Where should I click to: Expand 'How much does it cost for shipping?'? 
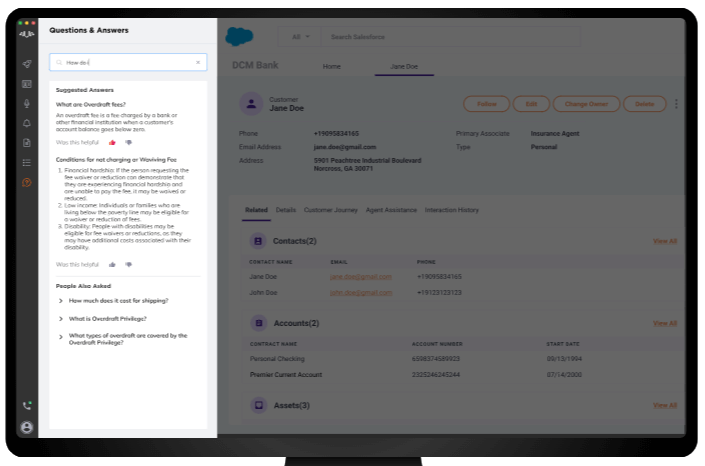(61, 301)
